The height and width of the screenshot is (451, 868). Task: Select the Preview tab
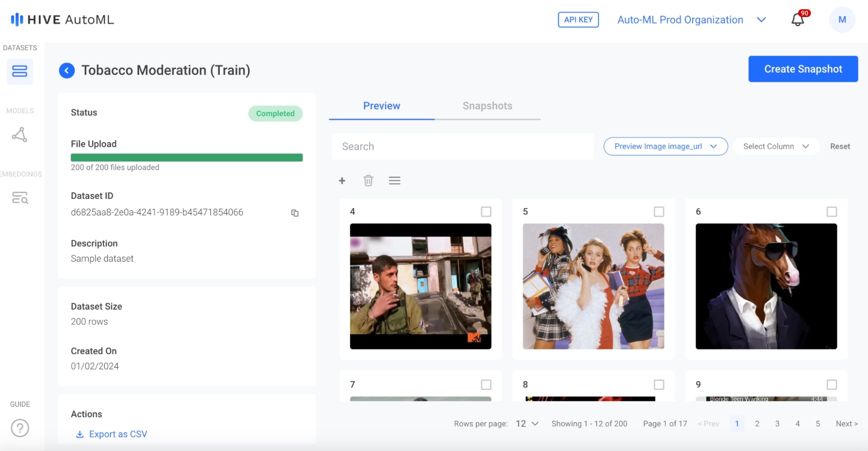click(x=382, y=106)
